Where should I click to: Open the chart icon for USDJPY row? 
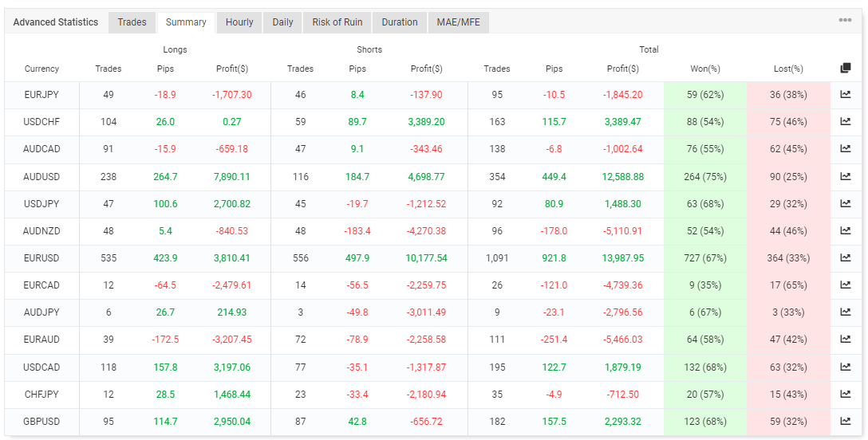pos(846,204)
